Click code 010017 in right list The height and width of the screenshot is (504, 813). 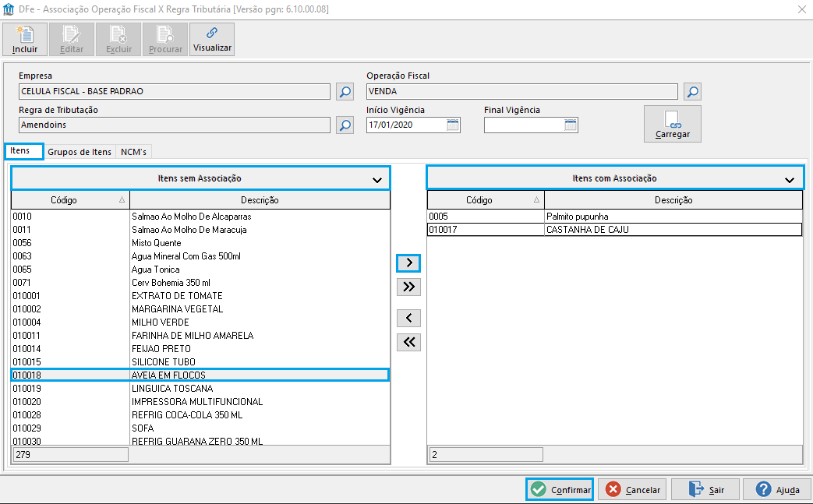click(x=443, y=230)
